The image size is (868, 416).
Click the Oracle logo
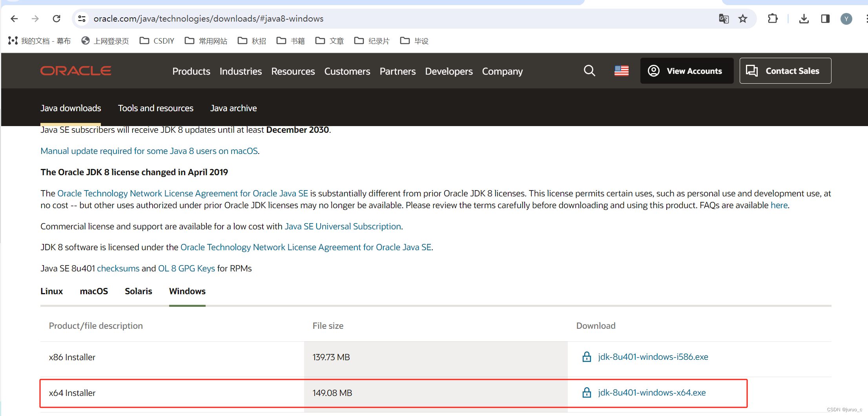tap(76, 71)
